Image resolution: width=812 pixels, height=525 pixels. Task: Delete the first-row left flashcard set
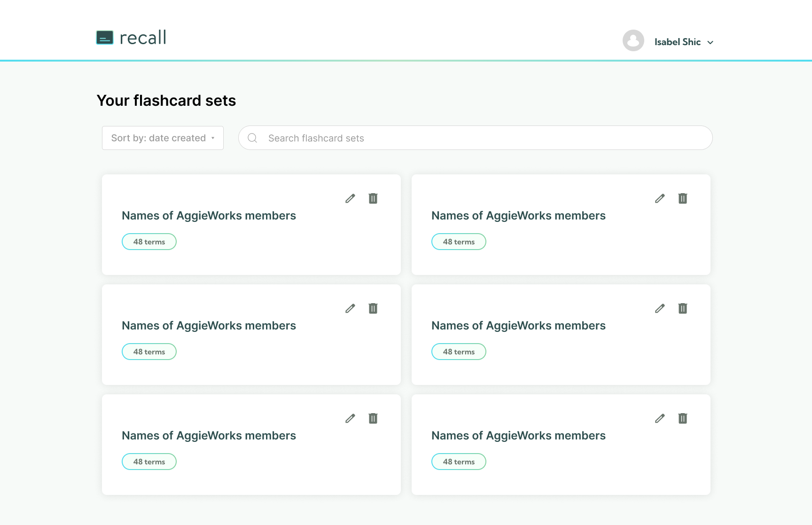coord(373,198)
